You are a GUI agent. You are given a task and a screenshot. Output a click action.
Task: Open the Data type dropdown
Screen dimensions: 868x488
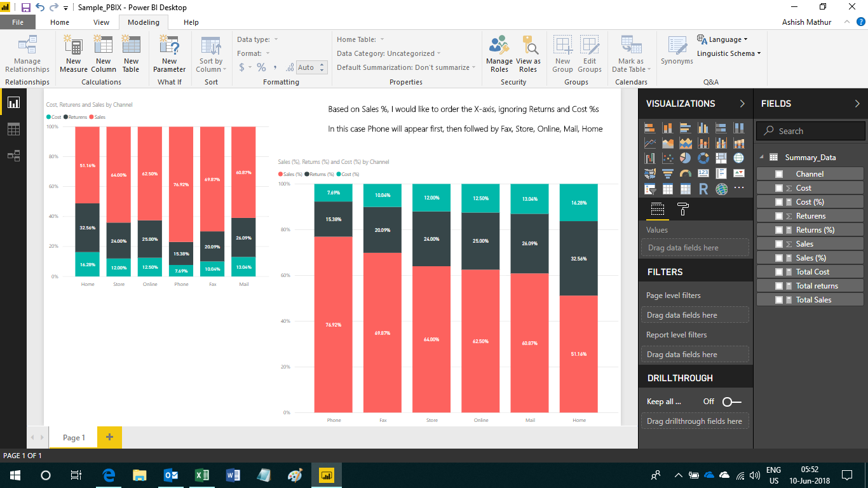(257, 39)
